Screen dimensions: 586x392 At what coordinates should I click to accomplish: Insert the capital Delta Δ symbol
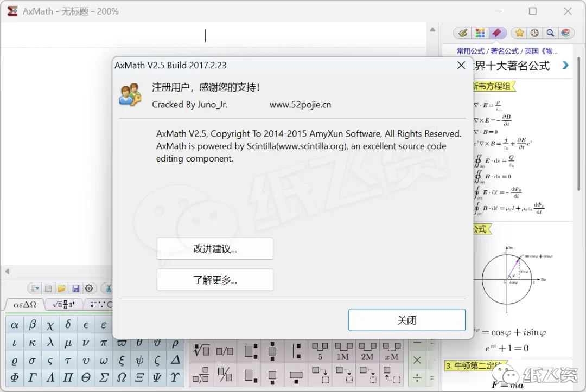[175, 360]
